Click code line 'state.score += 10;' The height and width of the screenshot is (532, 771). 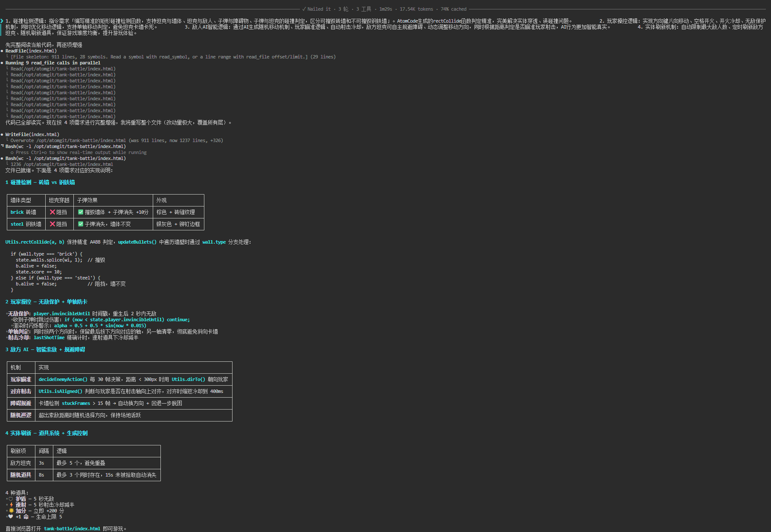point(39,272)
